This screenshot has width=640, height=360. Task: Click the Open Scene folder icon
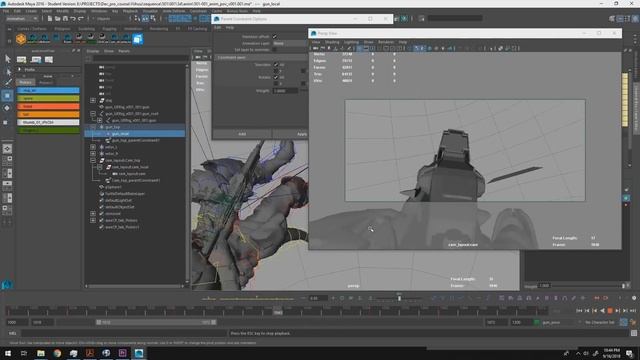58,18
